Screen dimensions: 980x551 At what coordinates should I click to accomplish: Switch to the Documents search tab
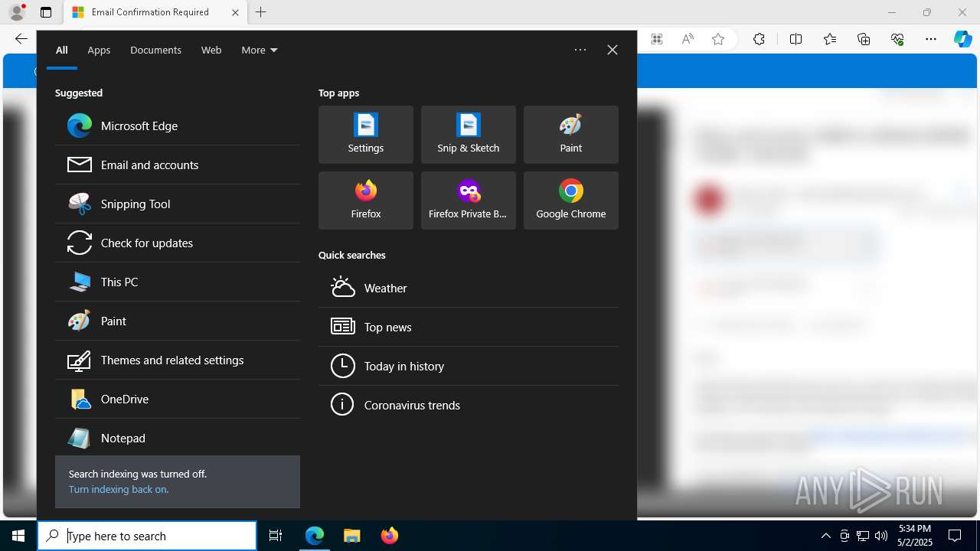point(155,50)
